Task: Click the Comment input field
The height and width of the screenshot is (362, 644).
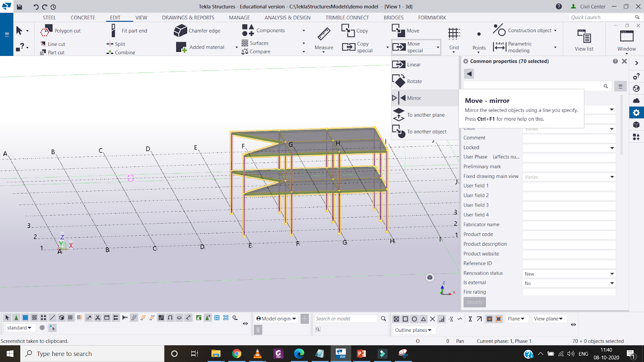Action: (x=569, y=138)
